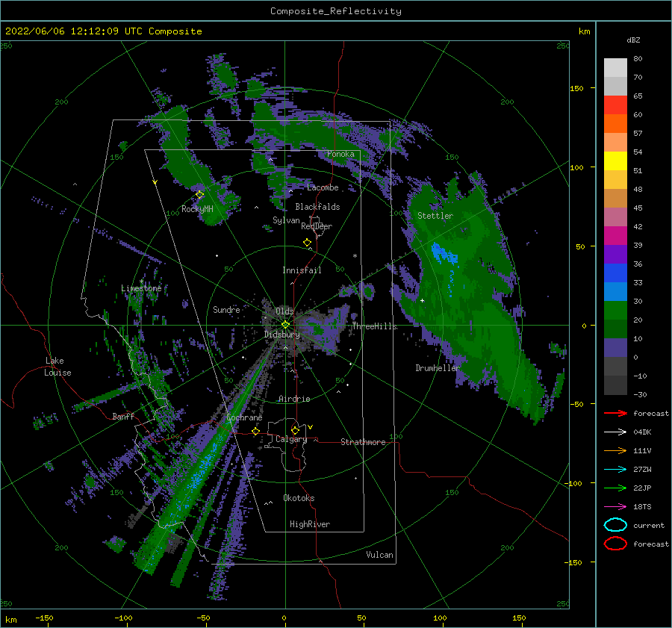Select the slate 10 dBZ color swatch
The height and width of the screenshot is (628, 672).
[615, 348]
